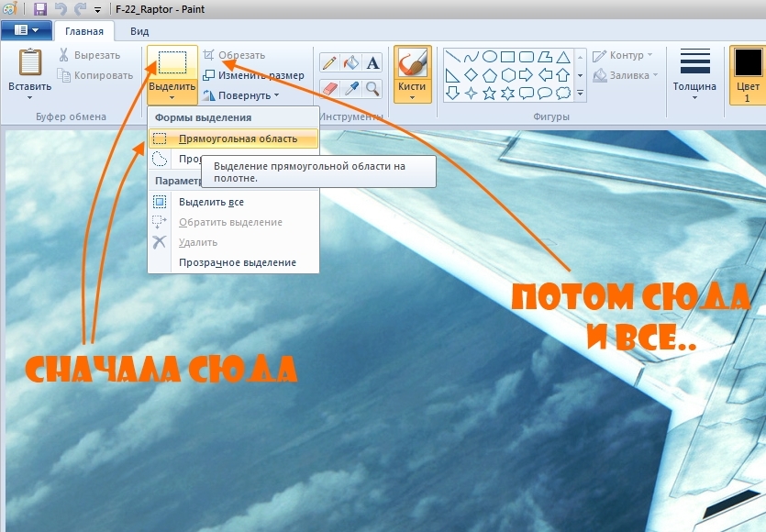Viewport: 766px width, 532px height.
Task: Choose the Down arrow shape
Action: 452,93
